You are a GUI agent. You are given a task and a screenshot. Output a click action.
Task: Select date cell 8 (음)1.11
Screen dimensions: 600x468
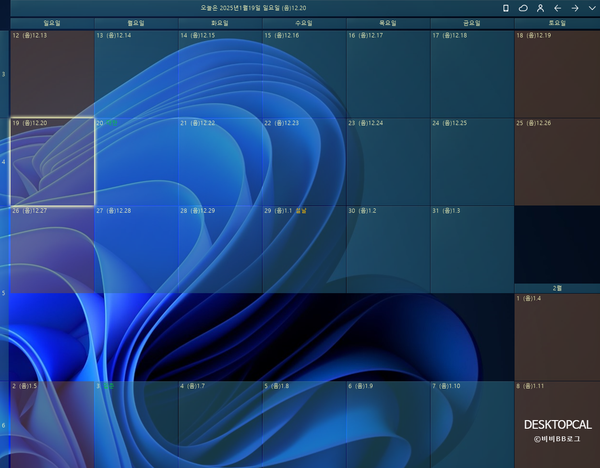(x=557, y=424)
